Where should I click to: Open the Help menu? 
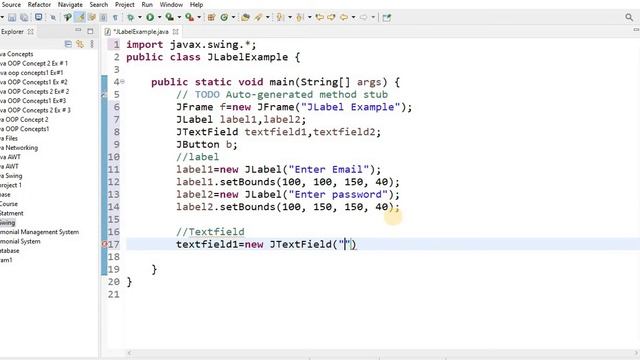[x=196, y=4]
